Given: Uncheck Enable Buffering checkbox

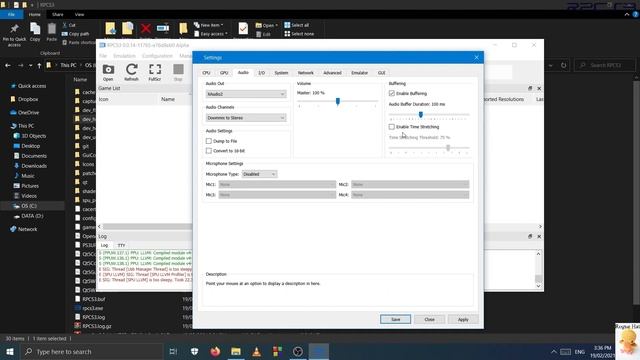Looking at the screenshot, I should point(392,93).
